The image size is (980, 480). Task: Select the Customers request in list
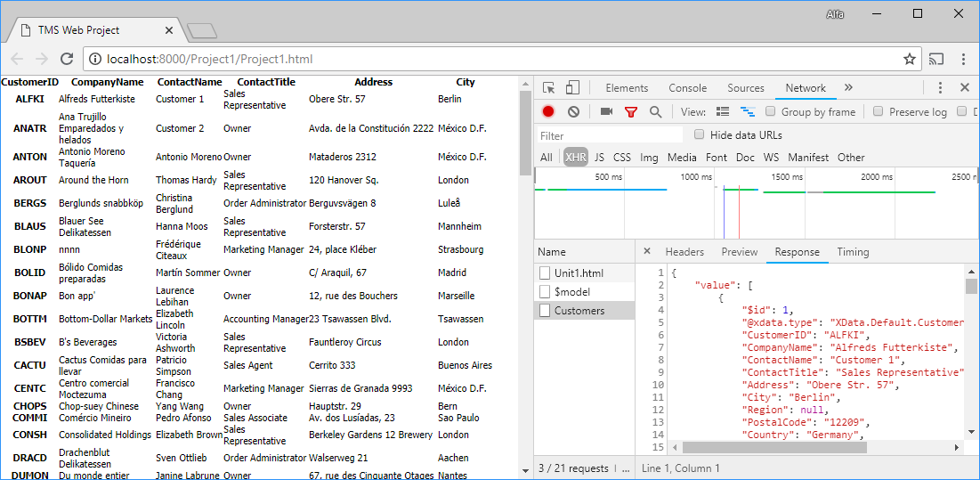tap(579, 311)
